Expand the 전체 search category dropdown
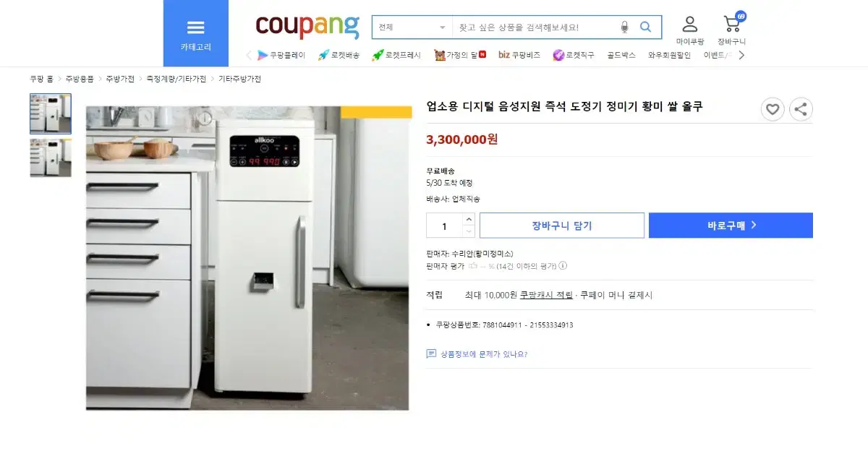This screenshot has height=472, width=868. coord(412,27)
